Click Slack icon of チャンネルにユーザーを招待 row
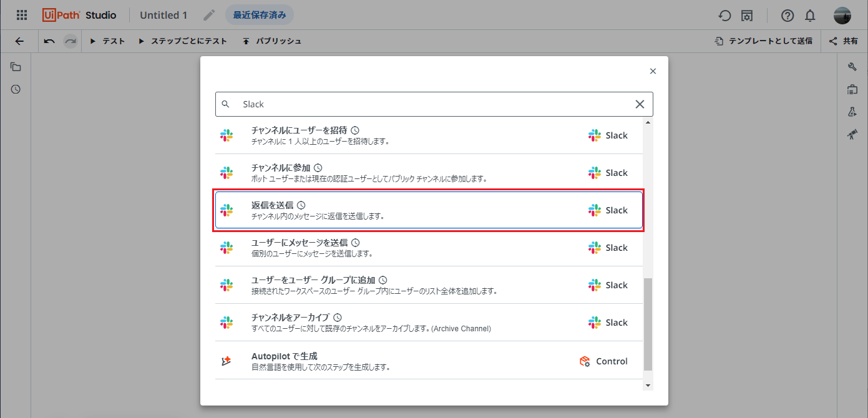Image resolution: width=868 pixels, height=418 pixels. 227,135
